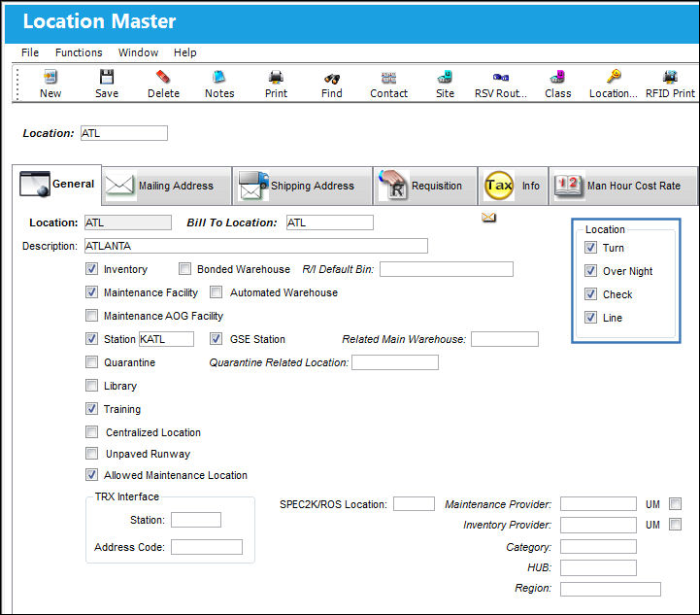
Task: Check the Maintenance AOG Facility box
Action: (91, 316)
